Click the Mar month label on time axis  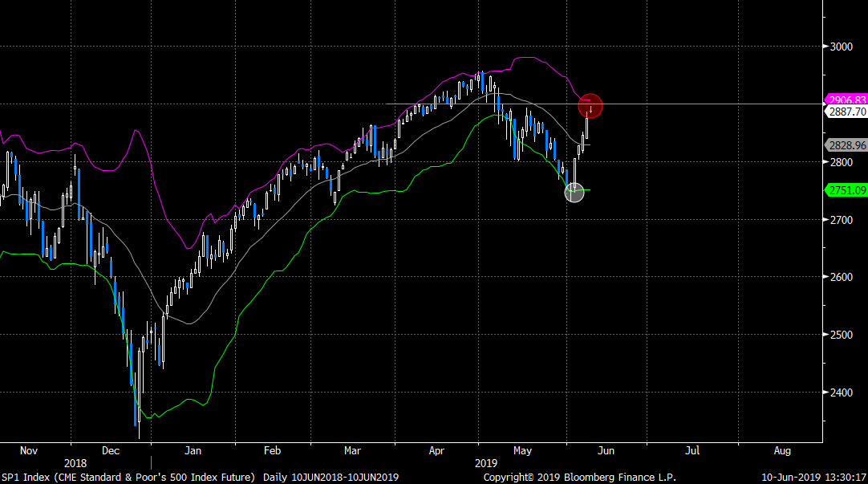pyautogui.click(x=352, y=451)
